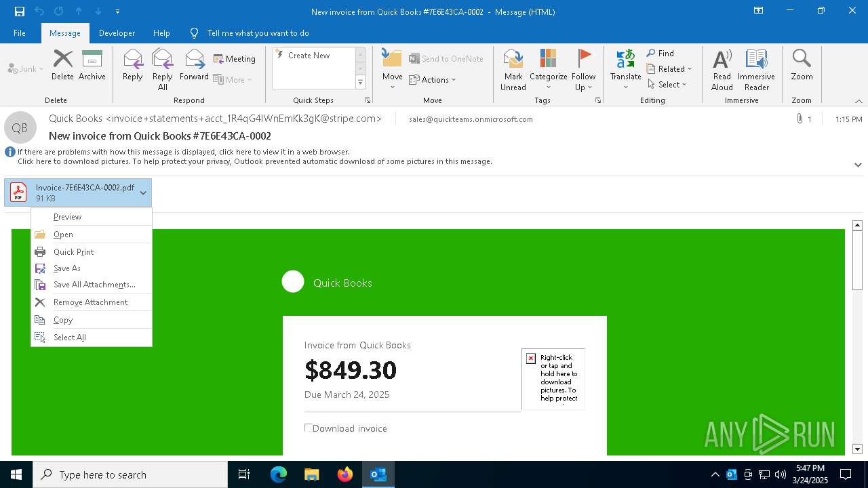Open the Help tab

coord(161,33)
